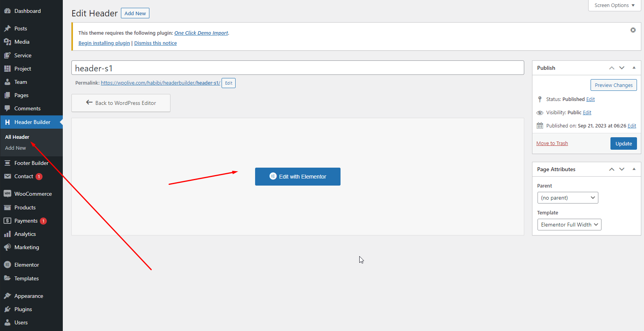Click the Edit with Elementor button
The height and width of the screenshot is (331, 644).
298,177
